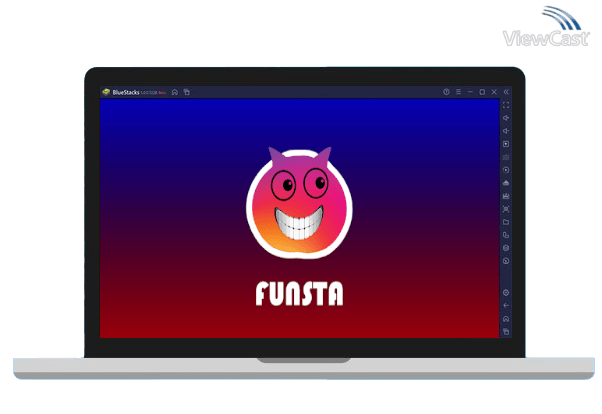Viewport: 602px width, 414px height.
Task: Click the BlueStacks logo in the title bar
Action: pos(106,92)
